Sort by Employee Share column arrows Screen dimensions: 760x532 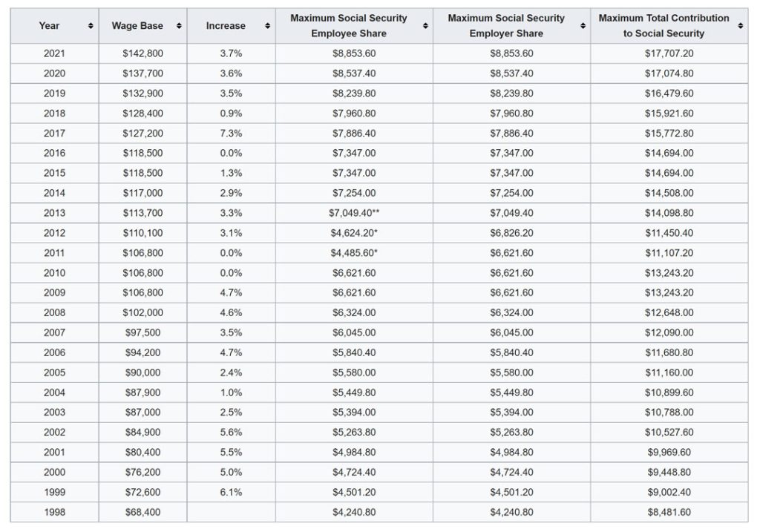point(425,26)
